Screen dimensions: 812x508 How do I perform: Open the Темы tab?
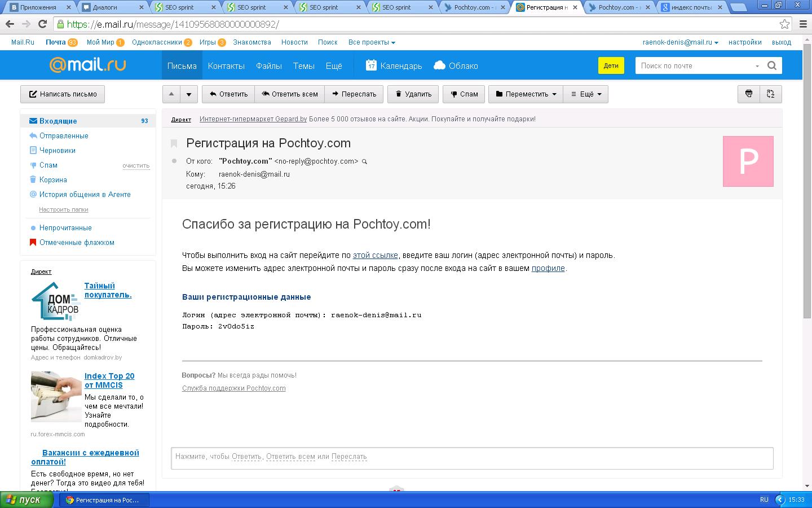pos(304,65)
